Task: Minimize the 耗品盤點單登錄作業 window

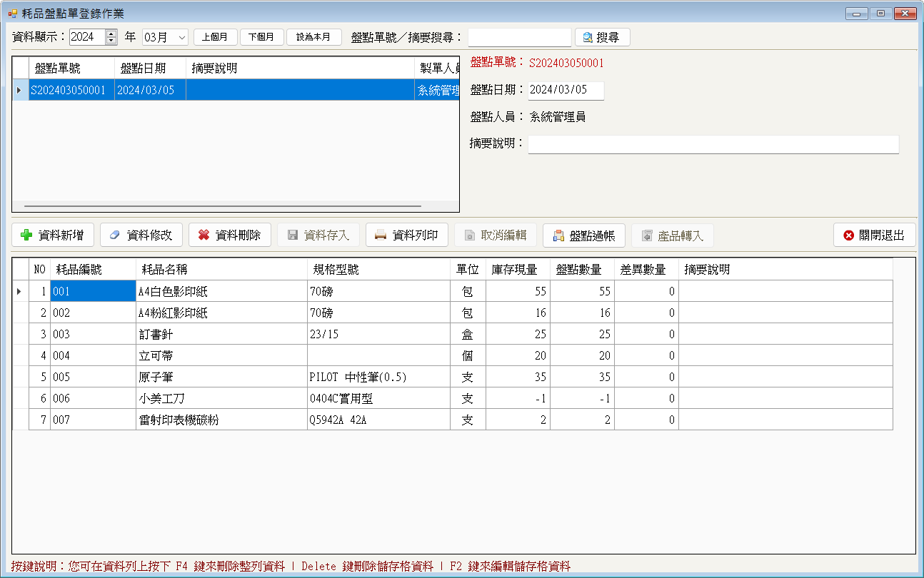Action: (x=856, y=13)
